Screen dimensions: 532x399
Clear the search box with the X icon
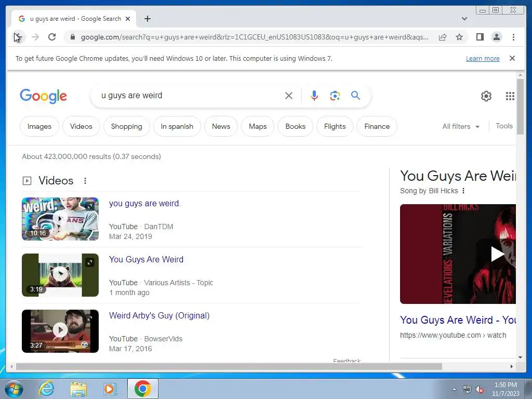pos(289,96)
